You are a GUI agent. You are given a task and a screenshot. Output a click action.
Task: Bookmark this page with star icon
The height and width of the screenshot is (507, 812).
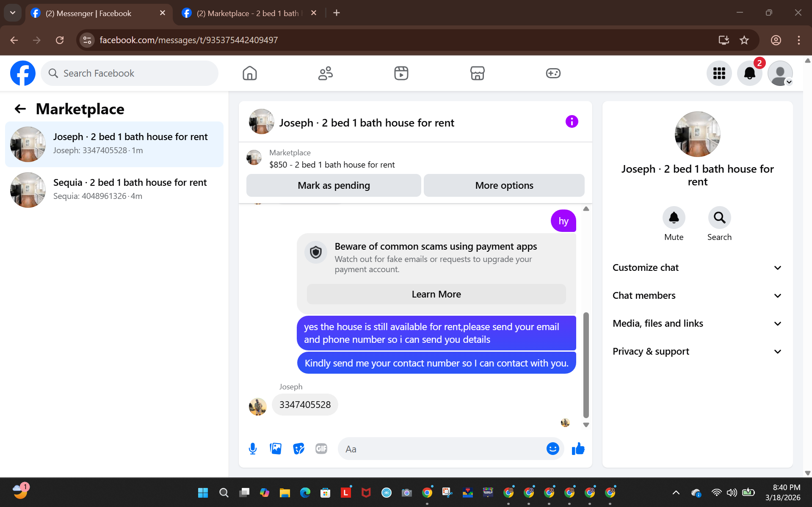[x=744, y=40]
